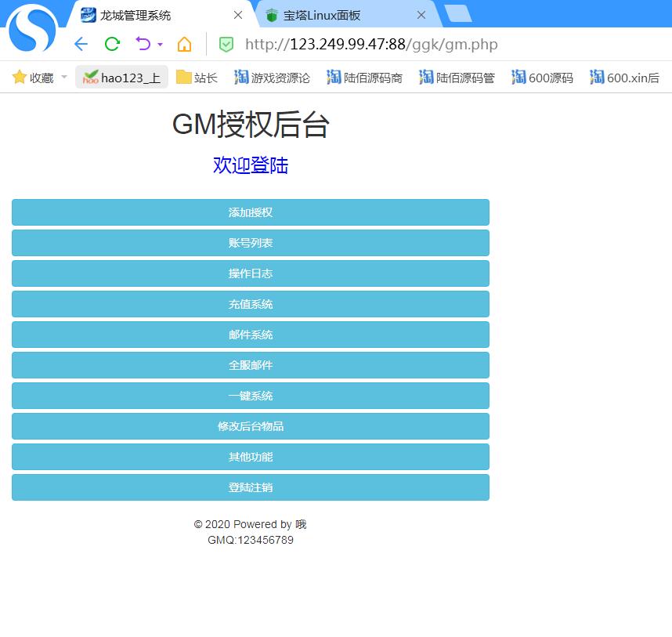Go to the browser home page icon
This screenshot has height=637, width=672.
tap(184, 44)
